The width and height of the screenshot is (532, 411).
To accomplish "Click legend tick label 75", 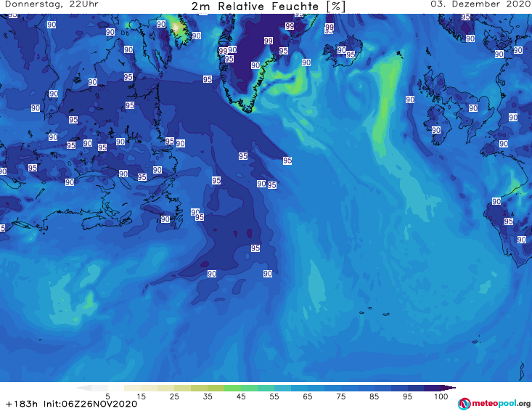I will tap(341, 396).
